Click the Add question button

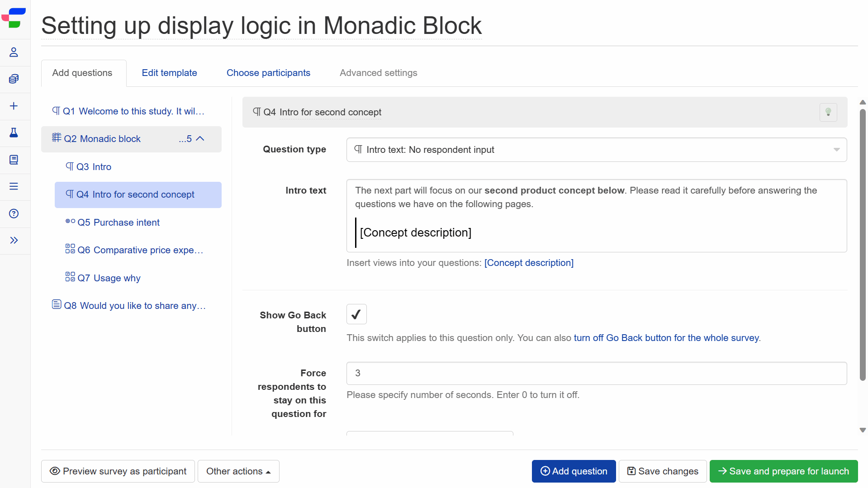click(x=574, y=471)
